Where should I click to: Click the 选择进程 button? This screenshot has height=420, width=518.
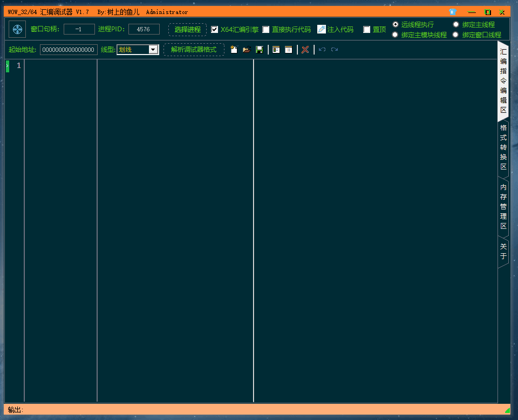click(x=187, y=29)
